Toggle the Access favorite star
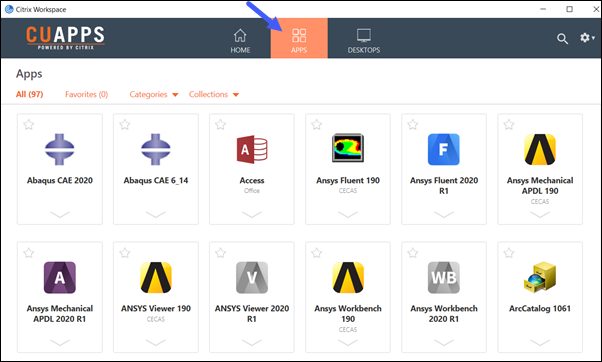The image size is (602, 362). pyautogui.click(x=220, y=124)
